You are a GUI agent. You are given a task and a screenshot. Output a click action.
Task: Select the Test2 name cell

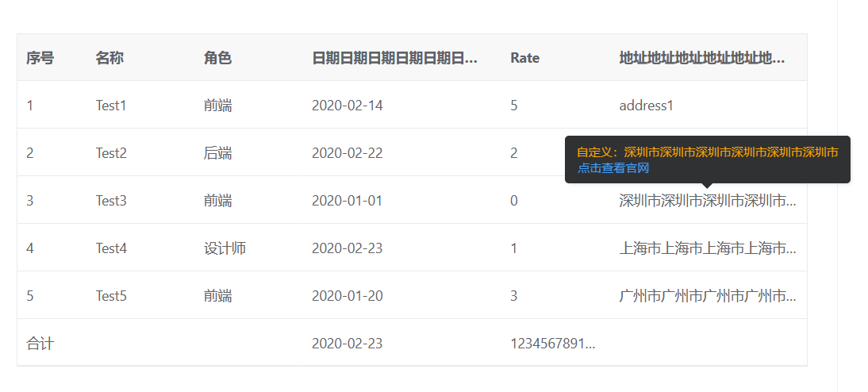pyautogui.click(x=111, y=153)
